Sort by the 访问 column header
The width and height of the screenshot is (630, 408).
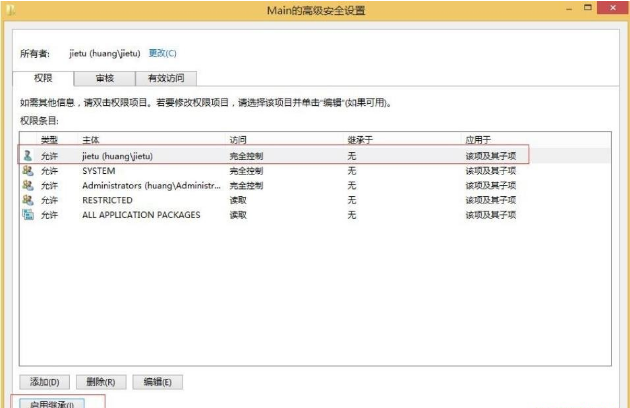[x=238, y=140]
